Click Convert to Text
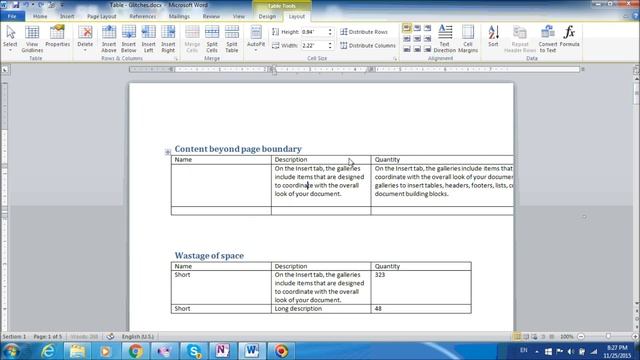Screen dimensions: 640x360 click(548, 38)
